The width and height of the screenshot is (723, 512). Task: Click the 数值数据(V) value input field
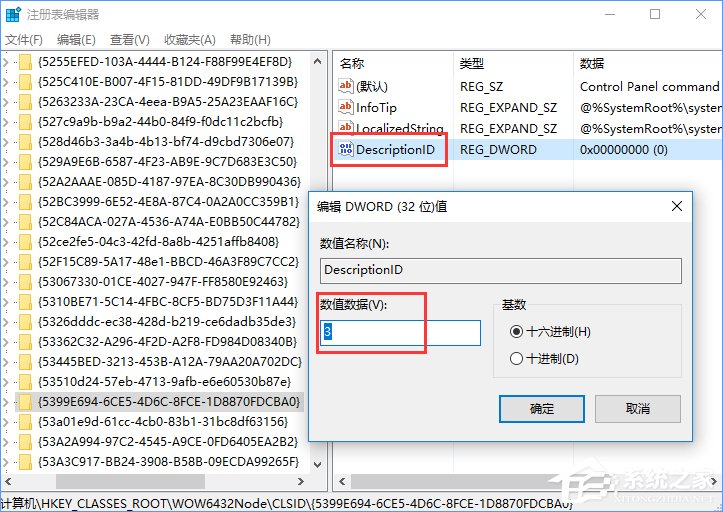tap(400, 333)
